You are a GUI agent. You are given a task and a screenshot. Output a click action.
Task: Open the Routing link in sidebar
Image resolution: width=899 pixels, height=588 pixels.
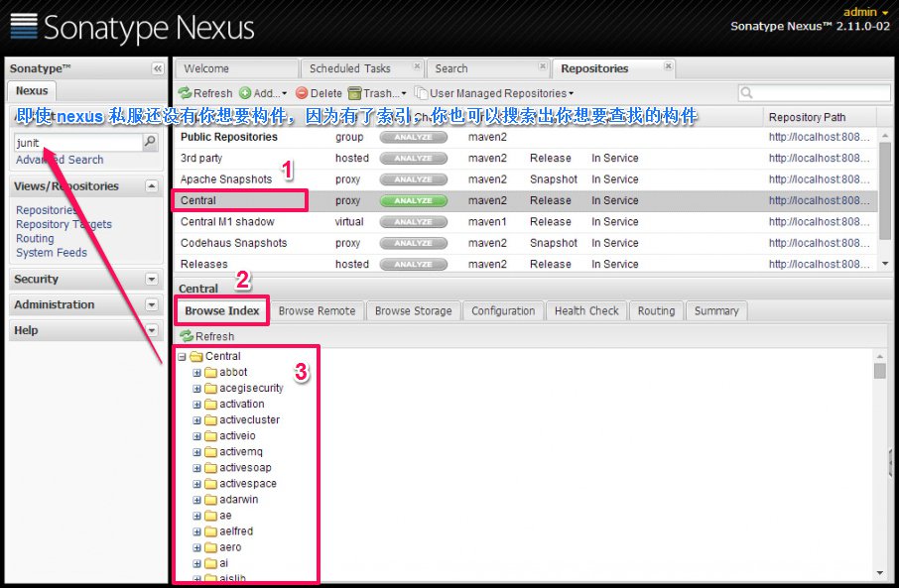coord(35,238)
